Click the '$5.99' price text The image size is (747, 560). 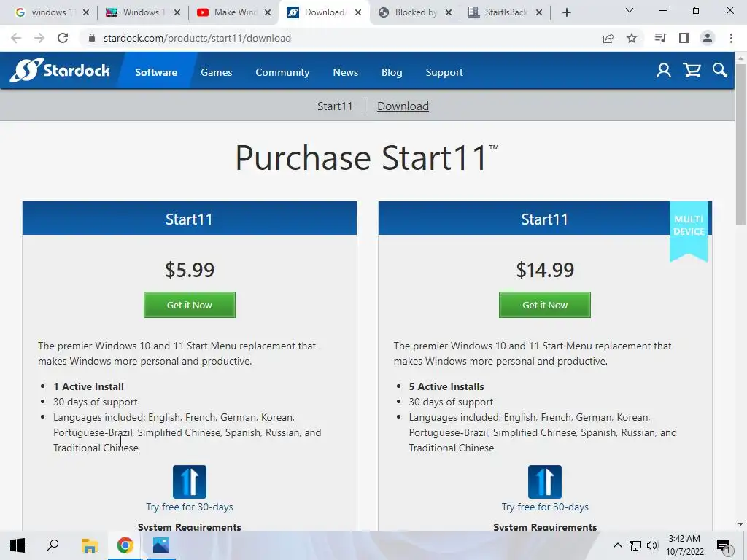[x=190, y=270]
